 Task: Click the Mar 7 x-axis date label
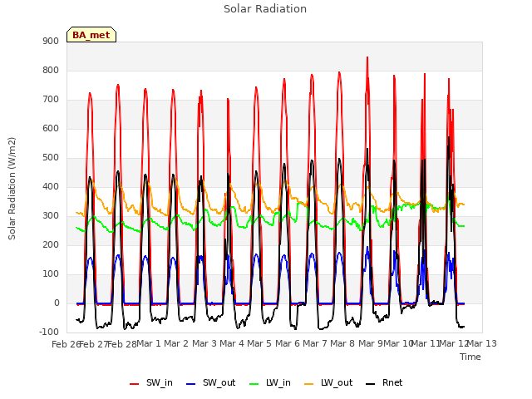point(315,343)
